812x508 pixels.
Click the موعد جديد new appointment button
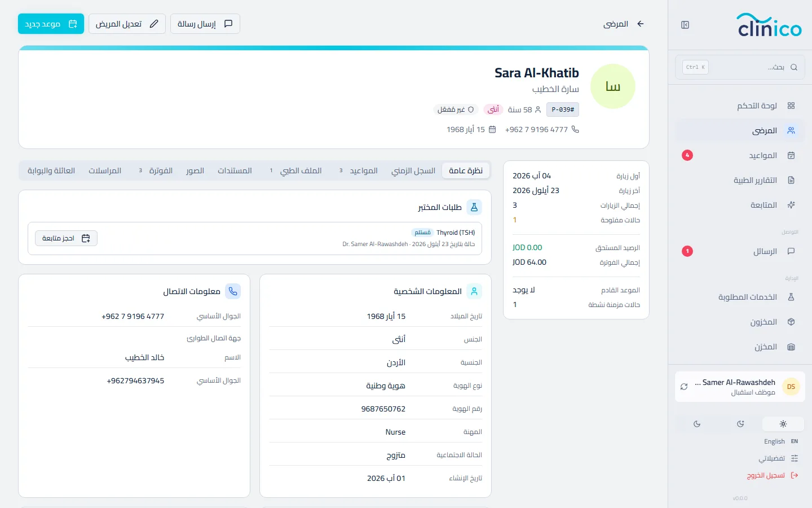[51, 24]
